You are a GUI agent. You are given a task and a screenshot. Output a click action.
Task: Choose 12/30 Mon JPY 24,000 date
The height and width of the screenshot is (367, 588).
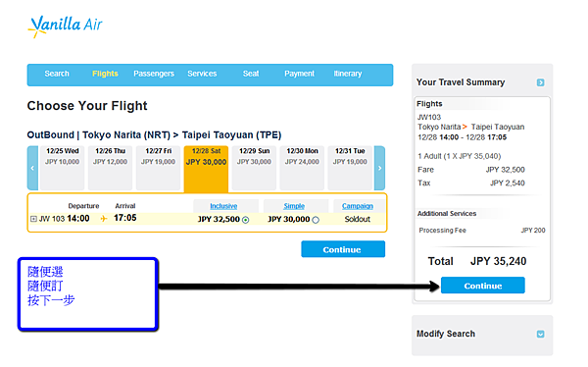click(302, 168)
